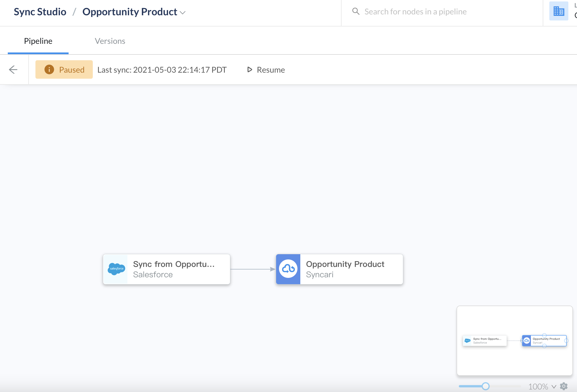Viewport: 577px width, 392px height.
Task: Select the Sync from Opportu... Salesforce node
Action: pyautogui.click(x=167, y=269)
